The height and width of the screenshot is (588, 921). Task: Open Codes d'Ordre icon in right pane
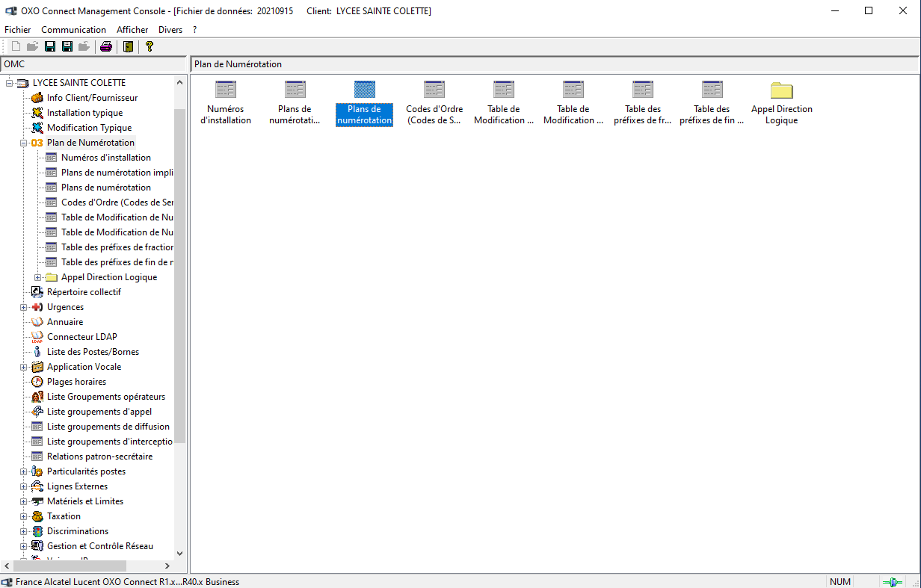tap(434, 90)
